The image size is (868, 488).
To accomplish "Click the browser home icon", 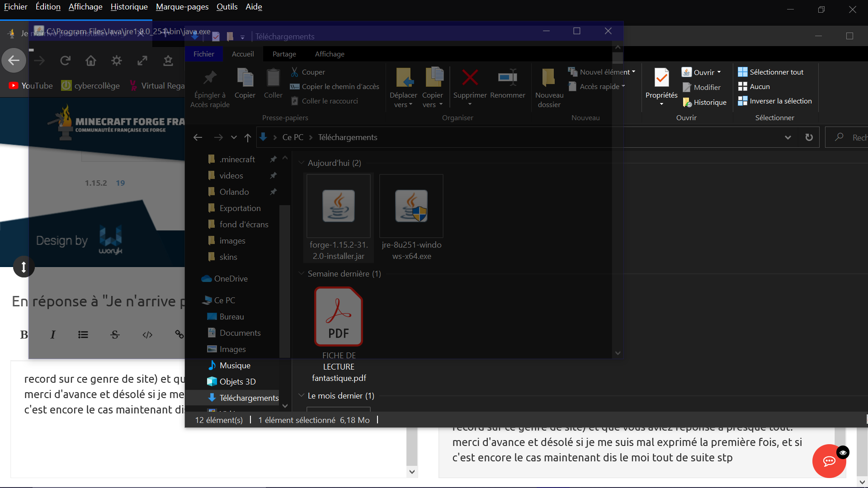I will (x=91, y=61).
